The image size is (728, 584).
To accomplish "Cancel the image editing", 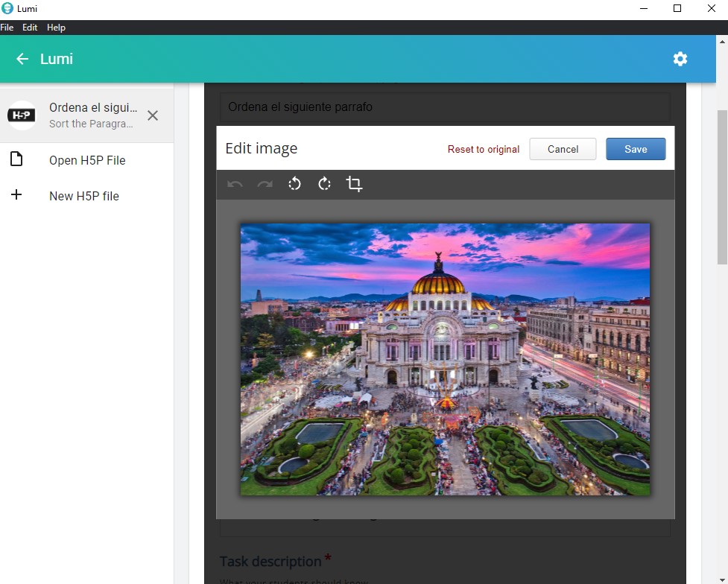I will pyautogui.click(x=563, y=149).
